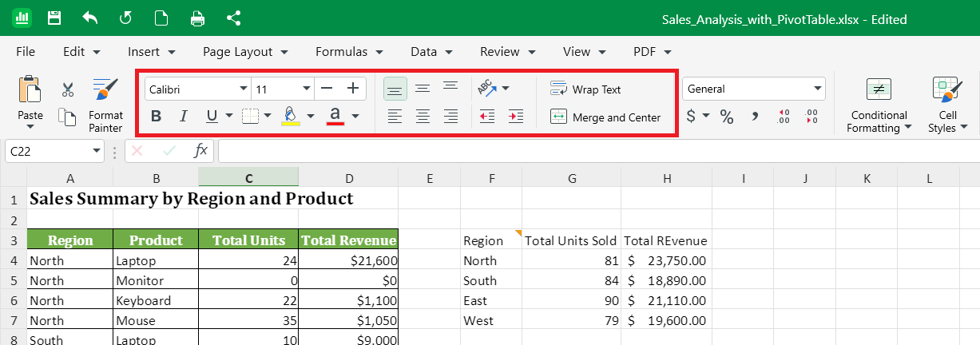The height and width of the screenshot is (345, 980).
Task: Decrease decimal places
Action: coord(812,117)
